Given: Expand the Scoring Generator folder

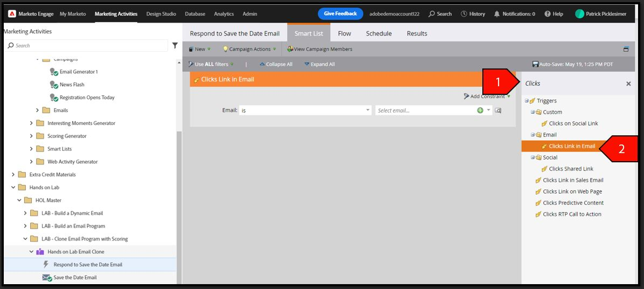Looking at the screenshot, I should 31,136.
